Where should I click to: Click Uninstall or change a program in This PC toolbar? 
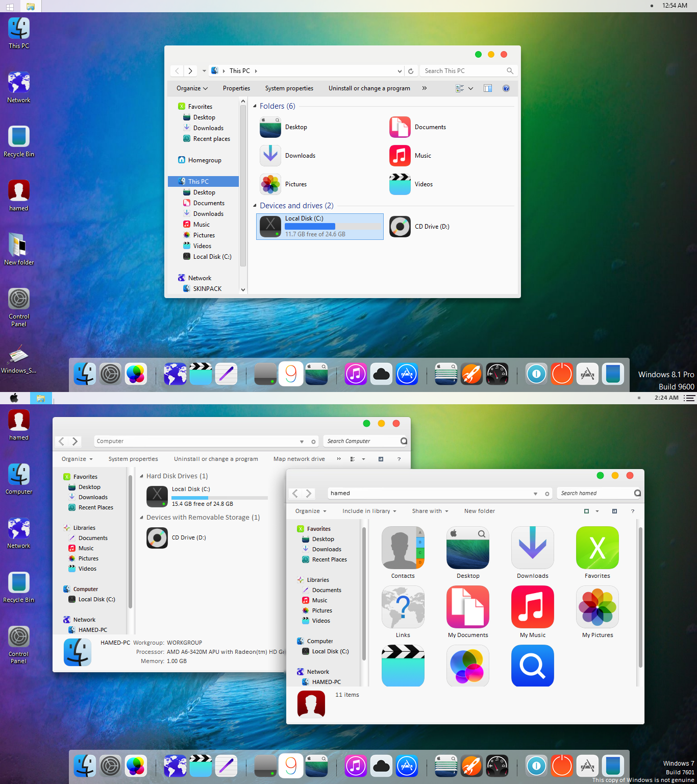tap(369, 88)
